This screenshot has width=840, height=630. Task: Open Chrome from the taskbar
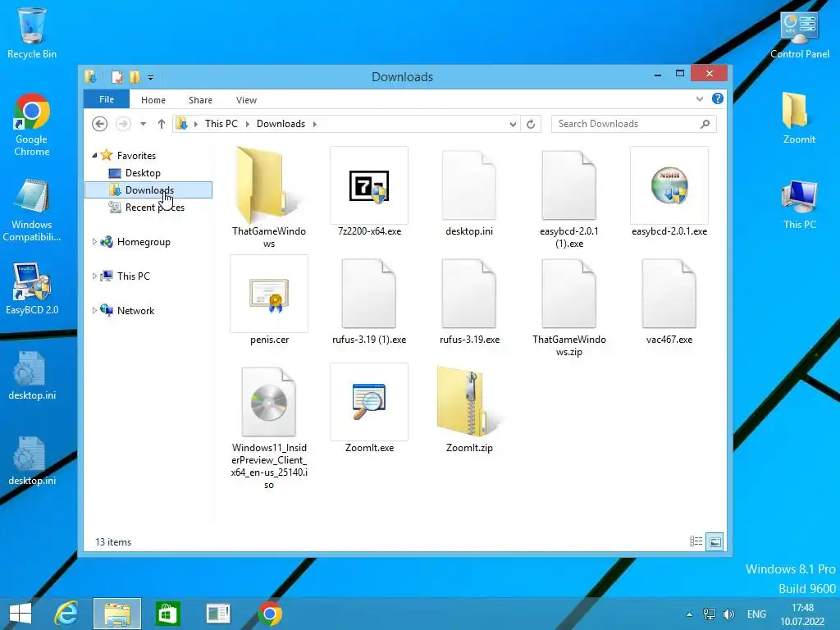[x=269, y=614]
